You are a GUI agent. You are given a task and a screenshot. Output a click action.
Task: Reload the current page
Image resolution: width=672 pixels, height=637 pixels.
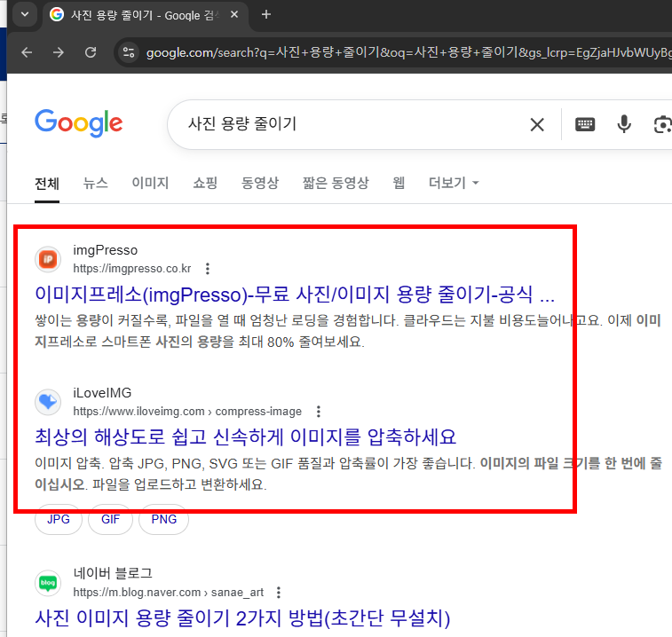[x=91, y=52]
